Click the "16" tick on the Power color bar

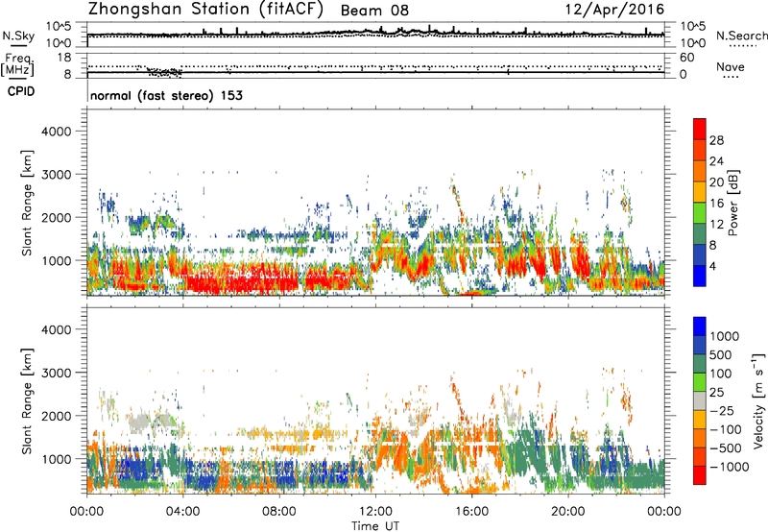click(716, 204)
